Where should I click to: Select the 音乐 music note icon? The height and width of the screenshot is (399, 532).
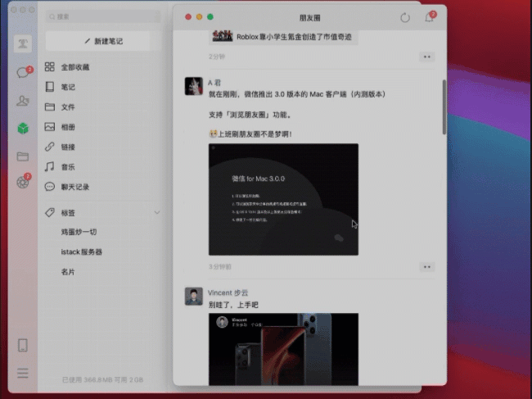pyautogui.click(x=50, y=167)
